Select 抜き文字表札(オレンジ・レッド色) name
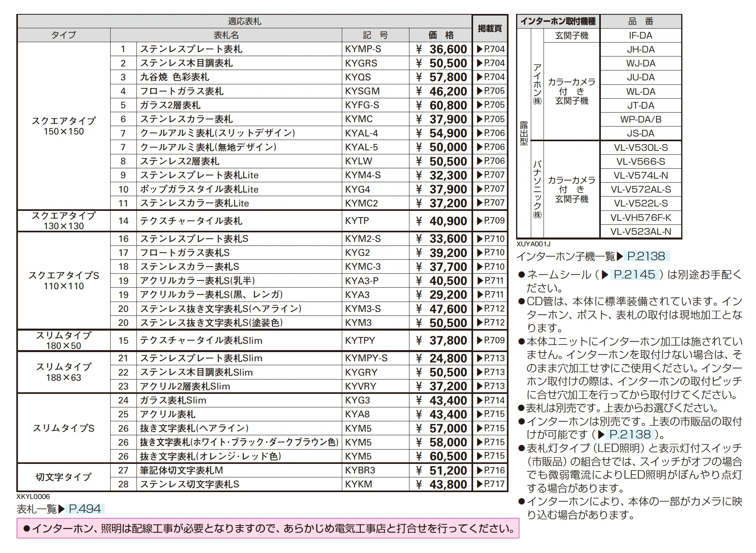This screenshot has width=756, height=553. coord(210,456)
